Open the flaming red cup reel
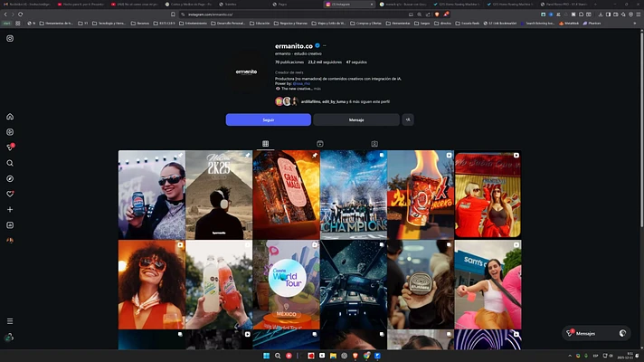644x362 pixels. click(x=421, y=195)
